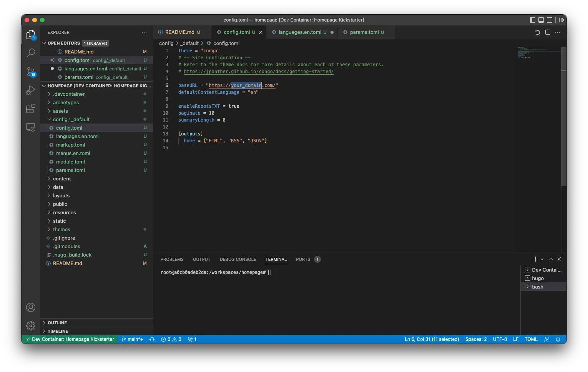Open Run and Debug view
The width and height of the screenshot is (588, 372).
(31, 90)
